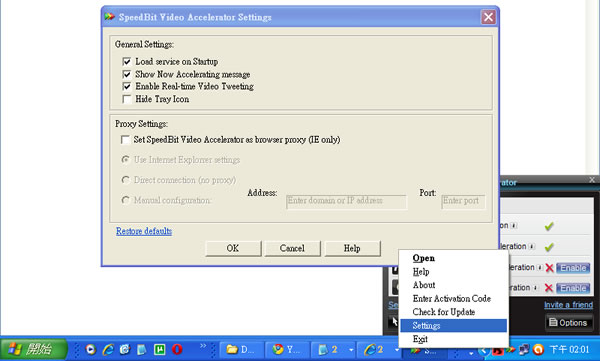The width and height of the screenshot is (600, 361).
Task: Open the Options button in accelerator panel
Action: point(568,323)
